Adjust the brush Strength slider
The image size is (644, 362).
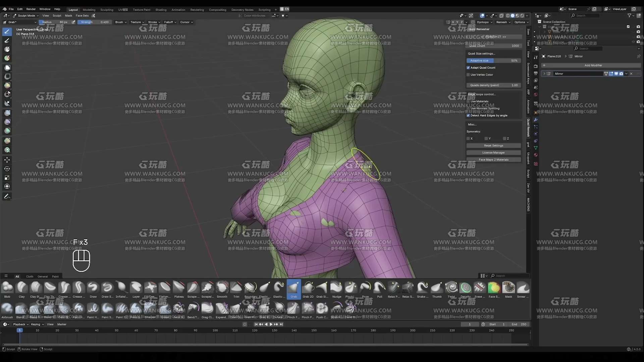click(95, 22)
